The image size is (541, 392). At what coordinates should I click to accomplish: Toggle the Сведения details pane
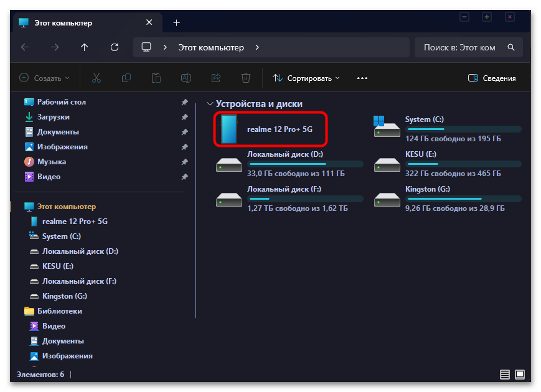pos(492,78)
